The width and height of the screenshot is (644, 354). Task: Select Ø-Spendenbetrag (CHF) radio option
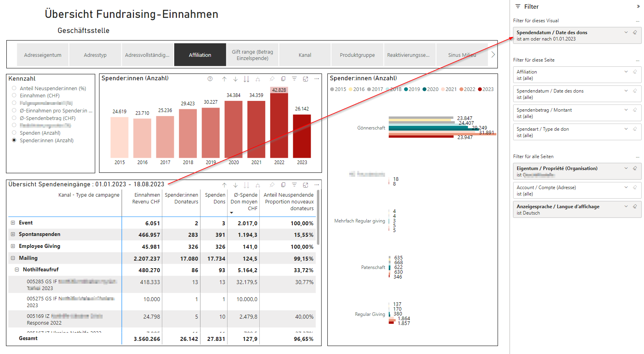[x=14, y=118]
